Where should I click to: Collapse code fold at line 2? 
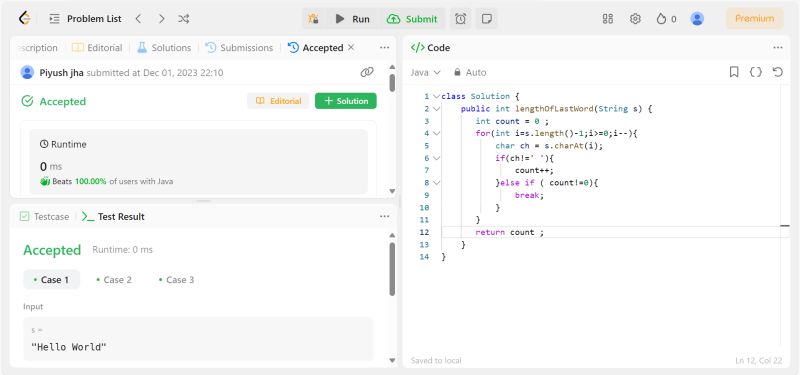[x=436, y=108]
